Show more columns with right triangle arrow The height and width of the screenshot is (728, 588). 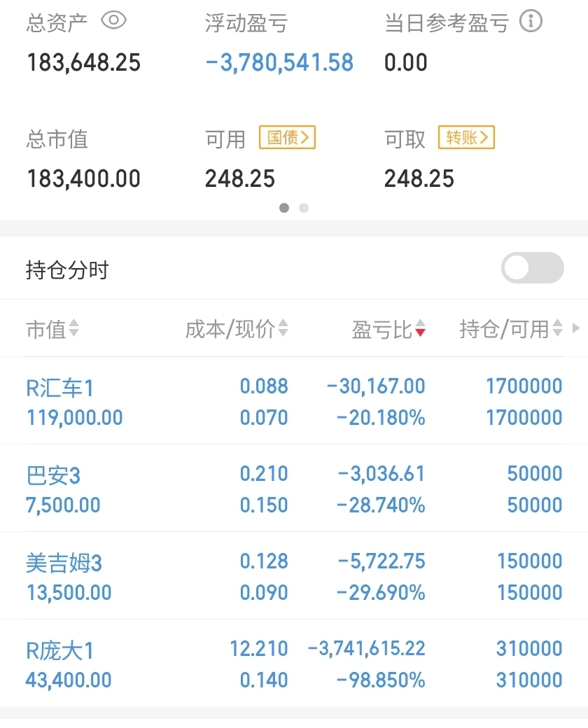click(x=576, y=328)
